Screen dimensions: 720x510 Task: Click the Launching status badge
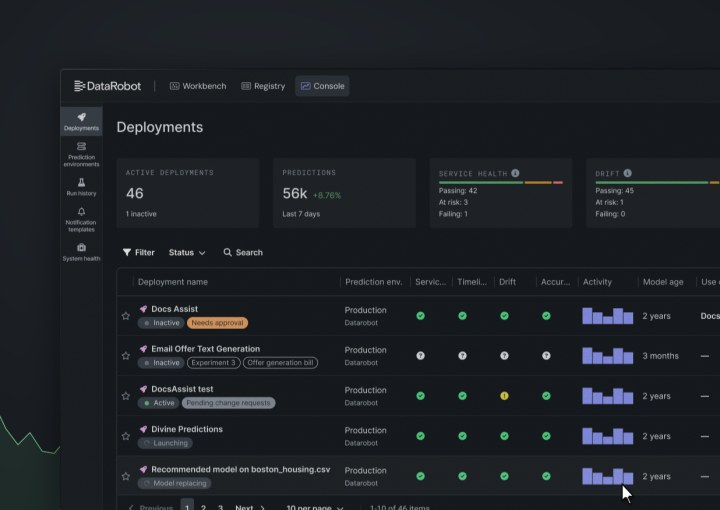point(165,443)
